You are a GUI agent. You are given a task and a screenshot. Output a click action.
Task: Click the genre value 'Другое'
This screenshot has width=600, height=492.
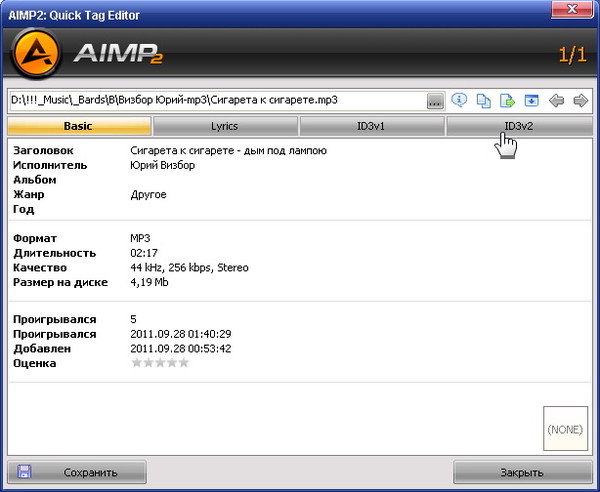click(x=148, y=195)
